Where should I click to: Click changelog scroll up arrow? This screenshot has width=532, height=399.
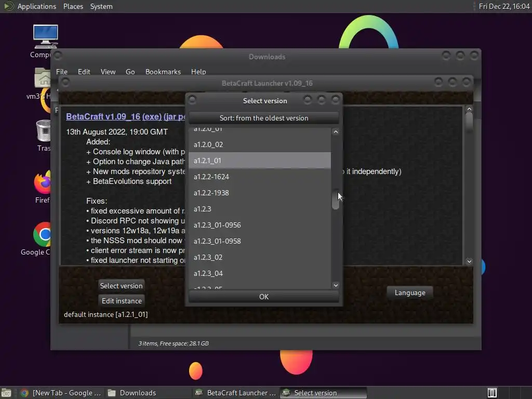[x=469, y=109]
